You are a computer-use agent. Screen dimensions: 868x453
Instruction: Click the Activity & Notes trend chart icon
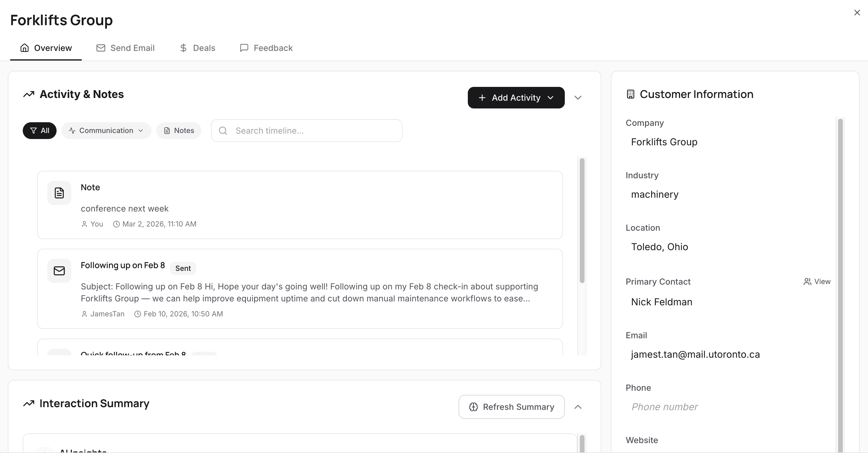pyautogui.click(x=29, y=94)
